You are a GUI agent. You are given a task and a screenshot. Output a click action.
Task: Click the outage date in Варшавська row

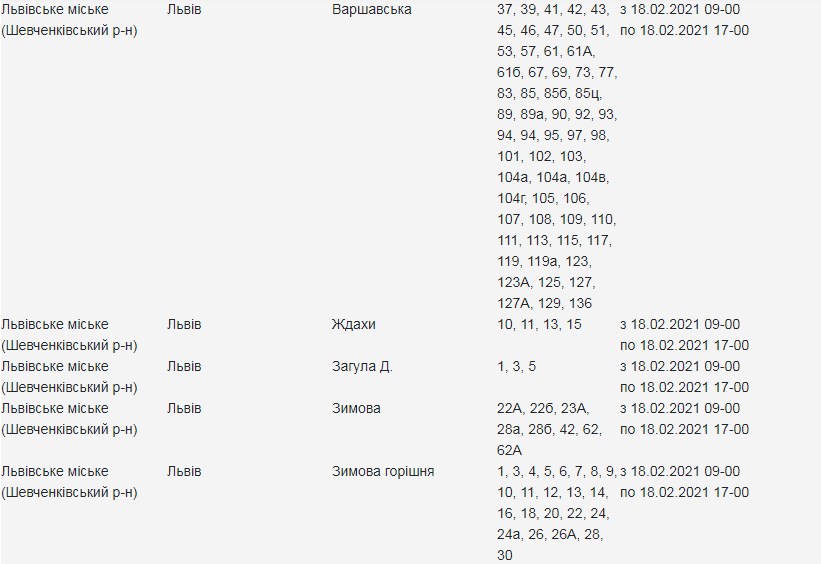pyautogui.click(x=684, y=20)
